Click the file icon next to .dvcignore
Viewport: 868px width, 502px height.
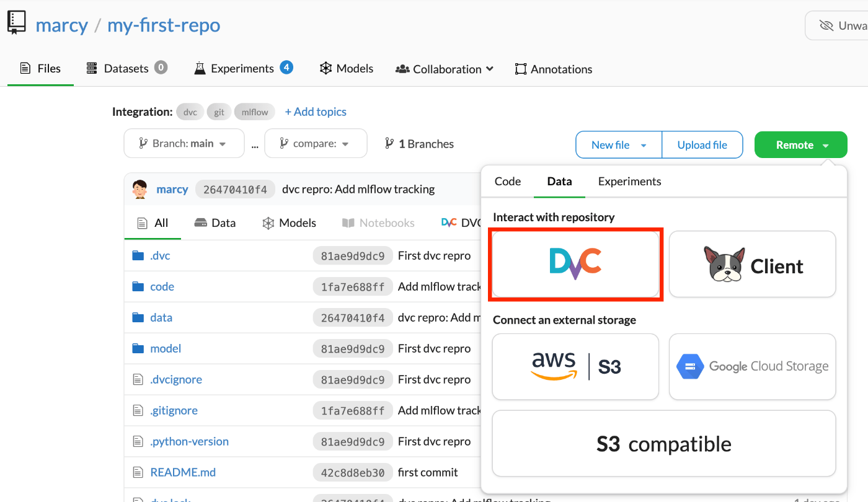pos(138,379)
